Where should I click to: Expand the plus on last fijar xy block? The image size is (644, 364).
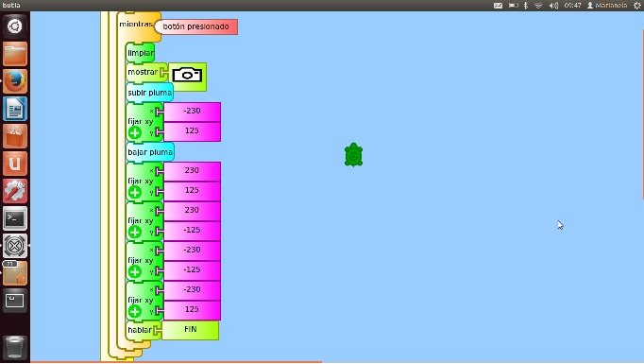click(135, 311)
